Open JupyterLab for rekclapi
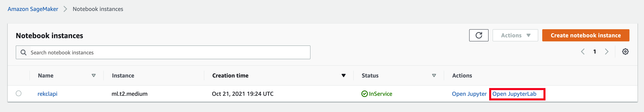The image size is (644, 112). (514, 94)
